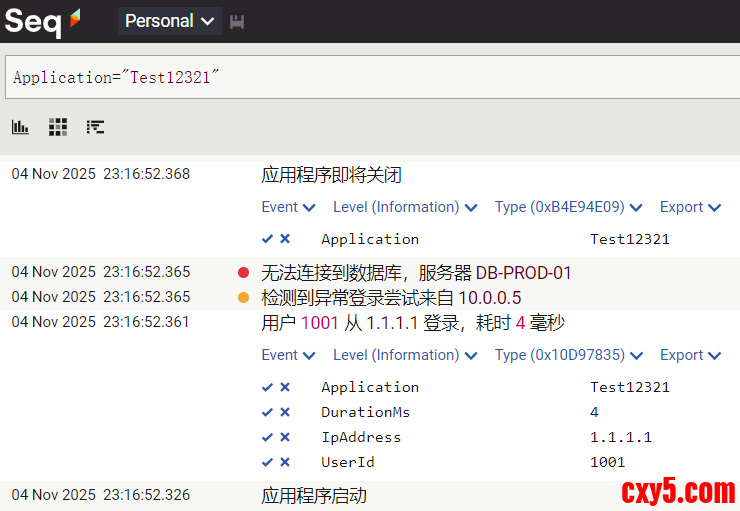Viewport: 740px width, 511px height.
Task: Open Event dropdown in the shutdown event
Action: [x=288, y=207]
